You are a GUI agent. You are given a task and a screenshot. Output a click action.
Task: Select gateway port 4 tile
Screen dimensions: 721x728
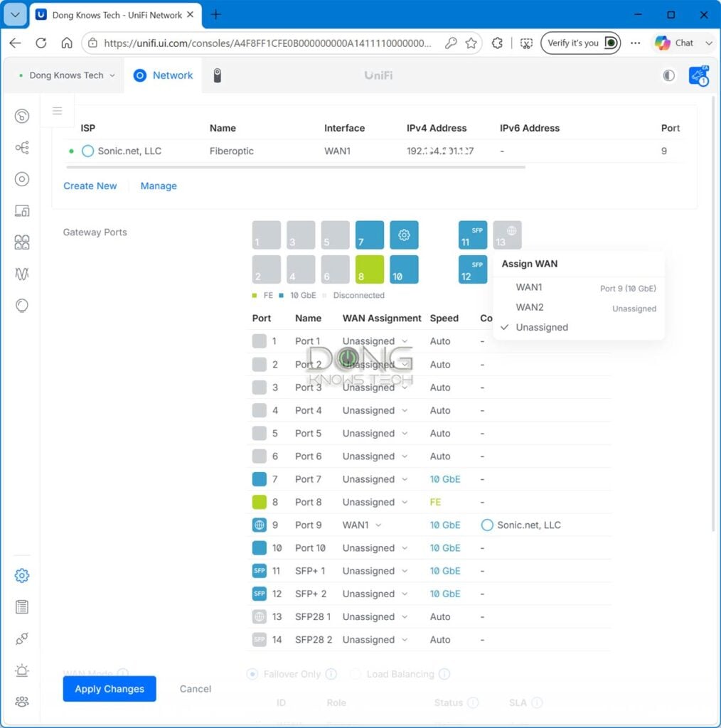pos(301,269)
